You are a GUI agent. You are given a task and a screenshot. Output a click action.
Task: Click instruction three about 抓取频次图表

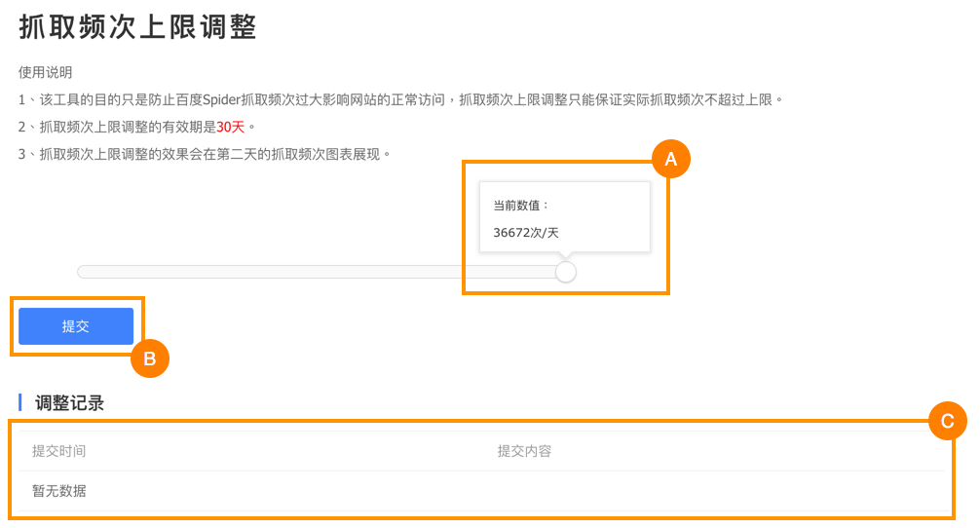click(205, 154)
